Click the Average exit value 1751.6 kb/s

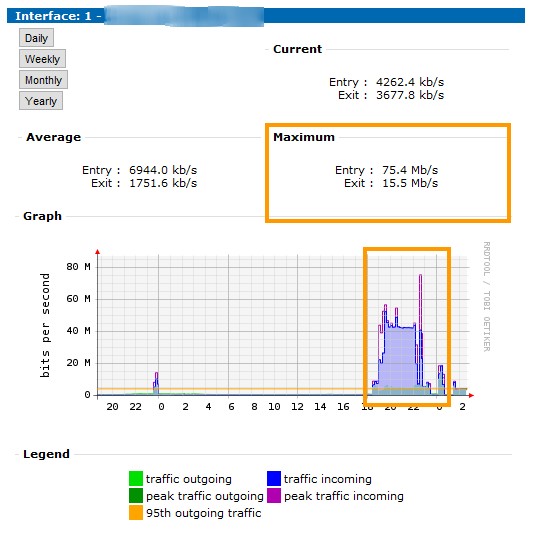coord(163,183)
